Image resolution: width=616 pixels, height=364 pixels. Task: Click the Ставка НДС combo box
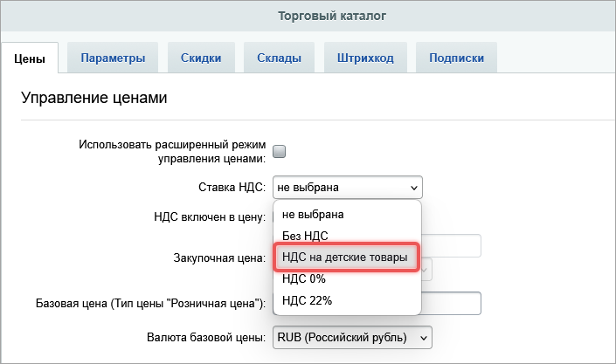[347, 187]
